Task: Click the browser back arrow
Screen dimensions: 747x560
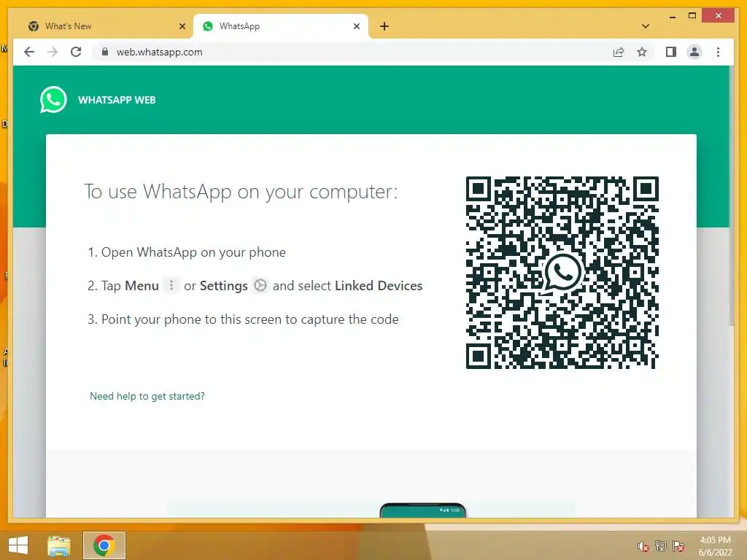Action: pyautogui.click(x=29, y=52)
